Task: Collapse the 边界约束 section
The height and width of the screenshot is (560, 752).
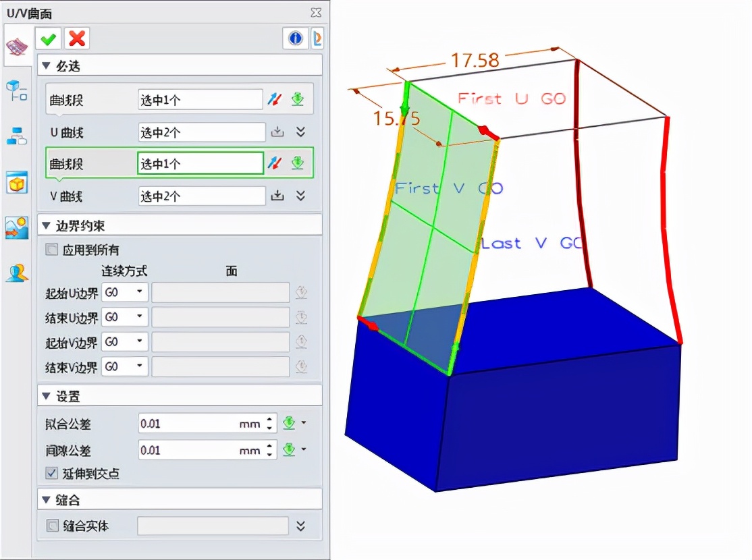Action: coord(46,225)
